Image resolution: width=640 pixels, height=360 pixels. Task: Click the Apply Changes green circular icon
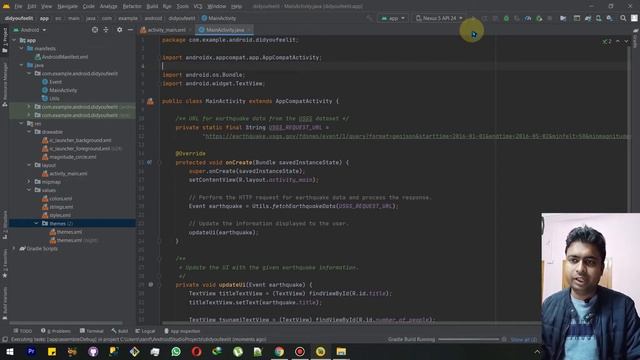[506, 18]
